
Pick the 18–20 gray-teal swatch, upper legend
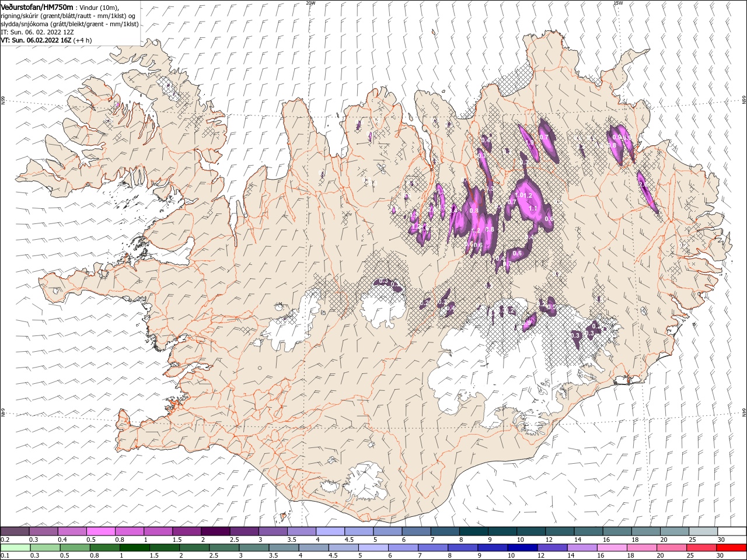pos(645,531)
